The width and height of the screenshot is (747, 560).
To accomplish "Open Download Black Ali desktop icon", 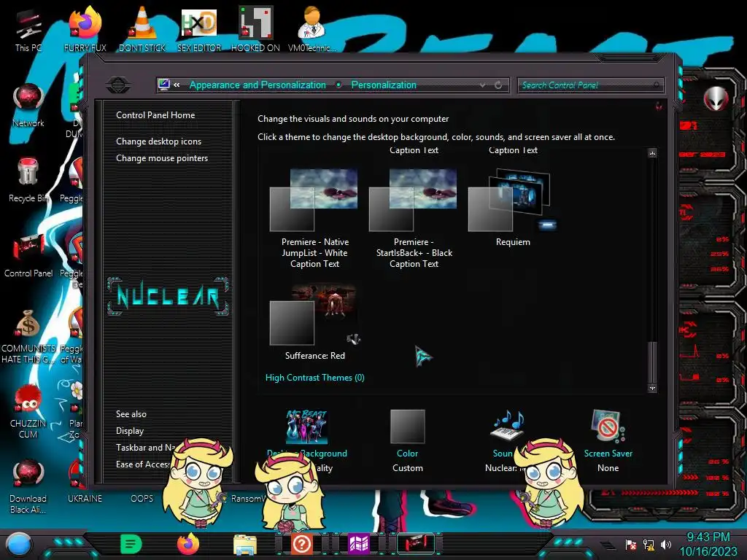I will [28, 486].
